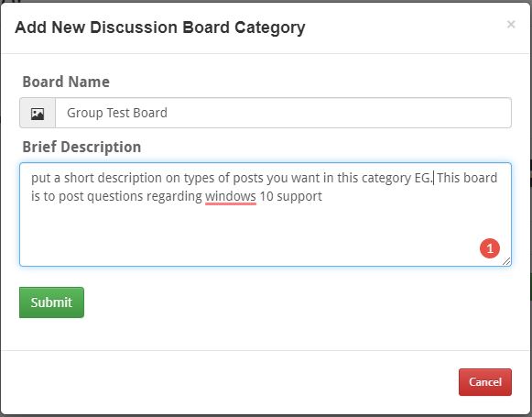
Task: Click the Brief Description label
Action: pyautogui.click(x=81, y=147)
